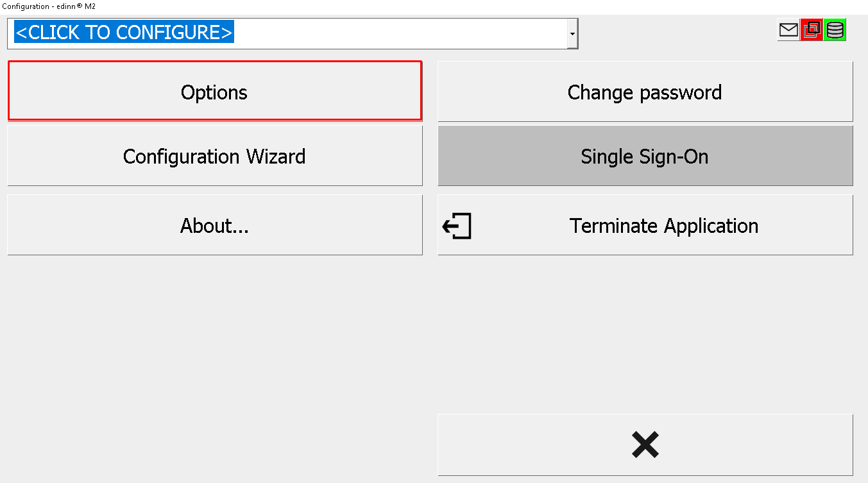Click the Terminate Application label text
The height and width of the screenshot is (483, 868).
(x=664, y=226)
